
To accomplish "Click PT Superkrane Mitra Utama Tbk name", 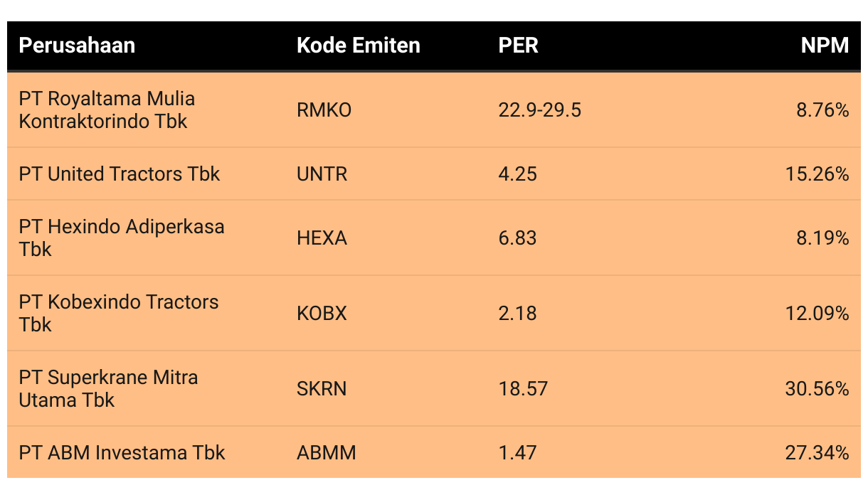I will [x=108, y=388].
